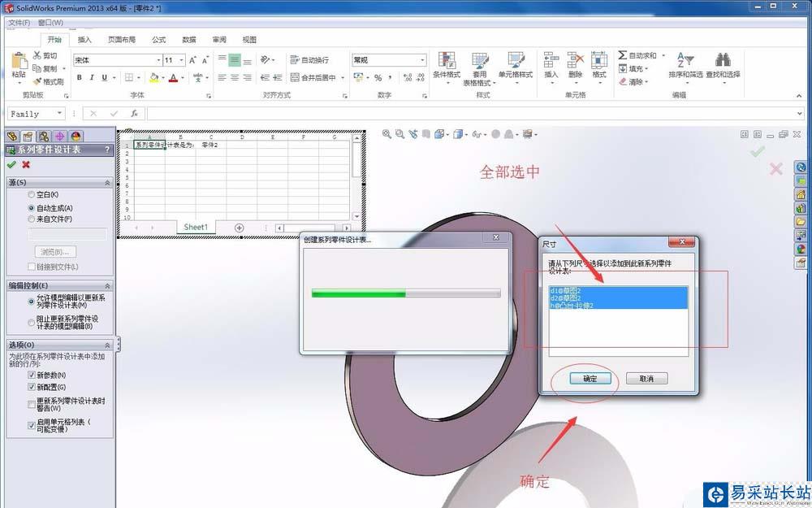Select allow model edits to update table option

(x=32, y=302)
